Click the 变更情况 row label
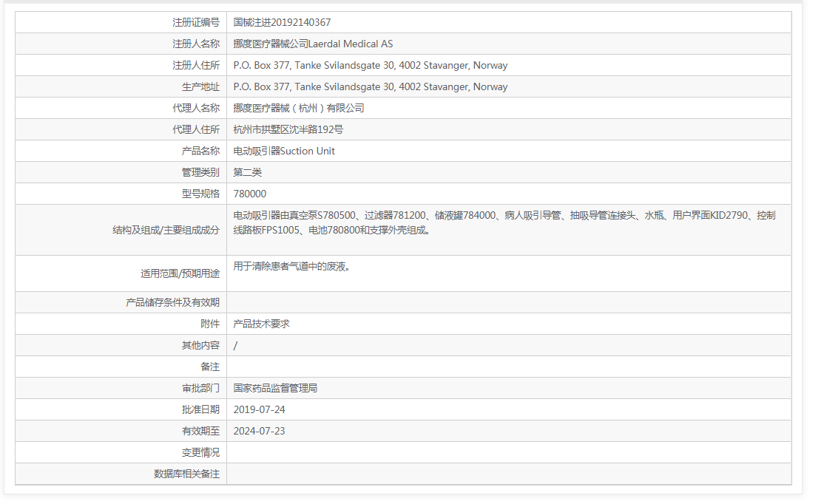The width and height of the screenshot is (824, 504). [200, 452]
